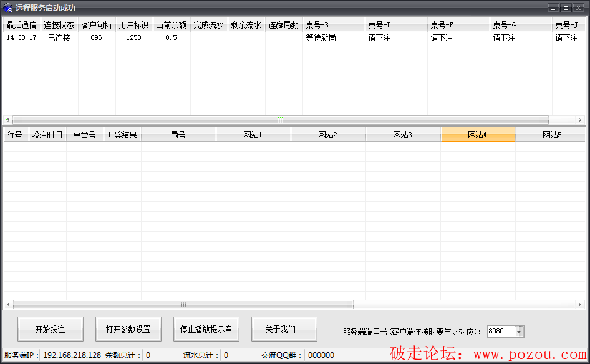
Task: Click the 连赢局数 column header
Action: [x=284, y=25]
